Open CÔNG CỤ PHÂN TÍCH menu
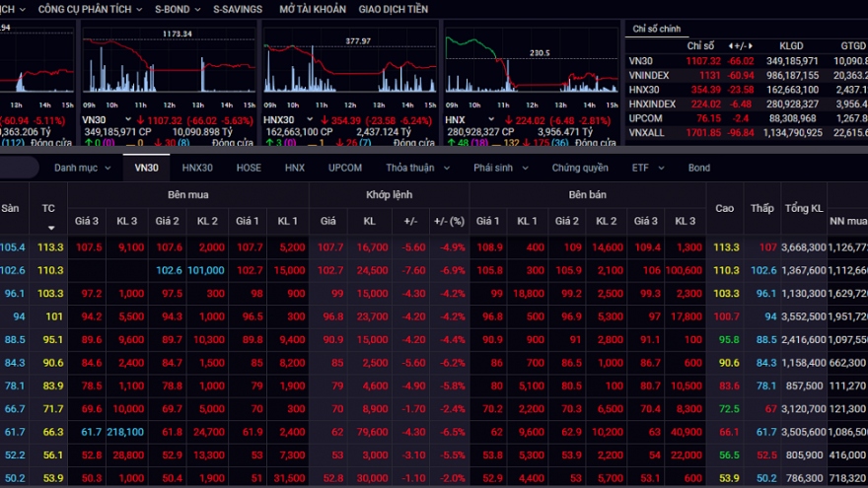The height and width of the screenshot is (488, 868). (x=87, y=9)
